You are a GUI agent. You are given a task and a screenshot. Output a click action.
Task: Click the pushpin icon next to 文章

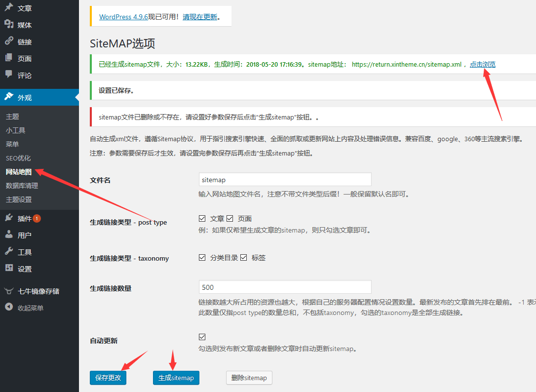[x=9, y=8]
